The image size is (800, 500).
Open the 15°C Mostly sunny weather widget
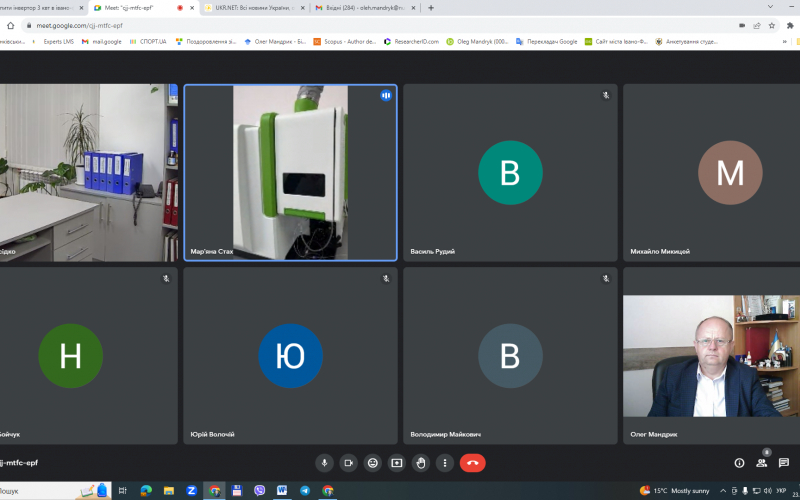[x=674, y=491]
